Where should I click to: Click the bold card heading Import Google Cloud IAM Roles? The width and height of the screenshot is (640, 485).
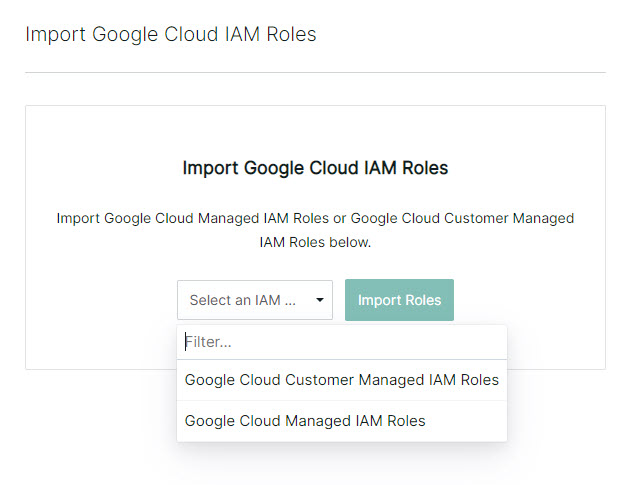point(315,168)
